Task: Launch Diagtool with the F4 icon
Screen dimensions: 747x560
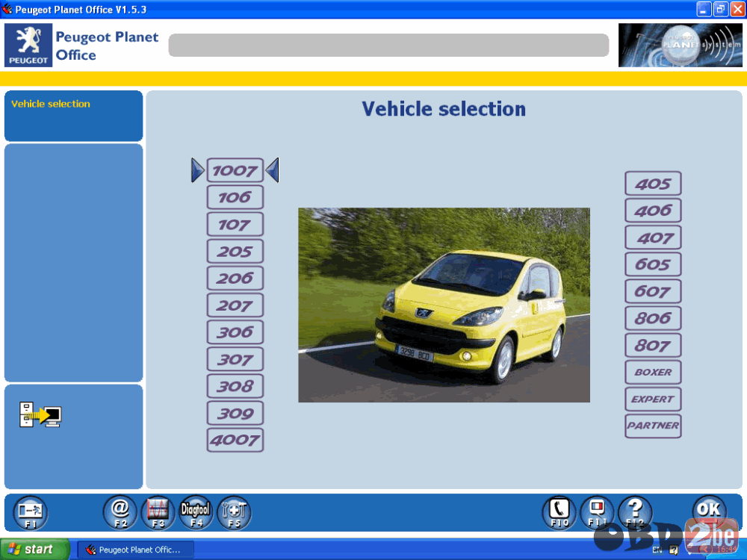Action: [x=196, y=513]
